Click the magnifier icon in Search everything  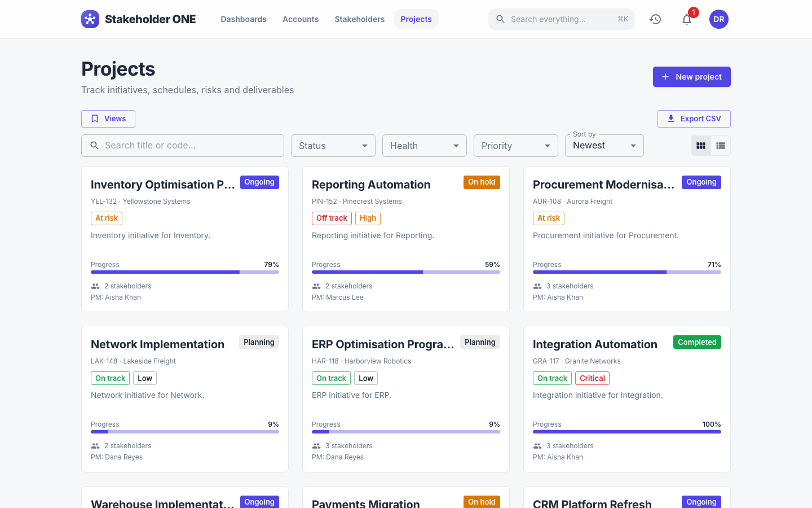[x=500, y=19]
